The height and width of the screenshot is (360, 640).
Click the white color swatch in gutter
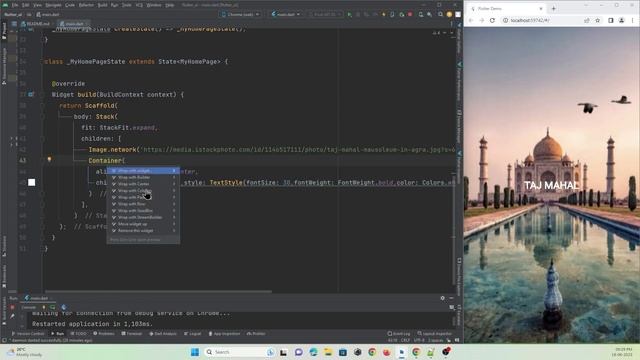pyautogui.click(x=31, y=182)
